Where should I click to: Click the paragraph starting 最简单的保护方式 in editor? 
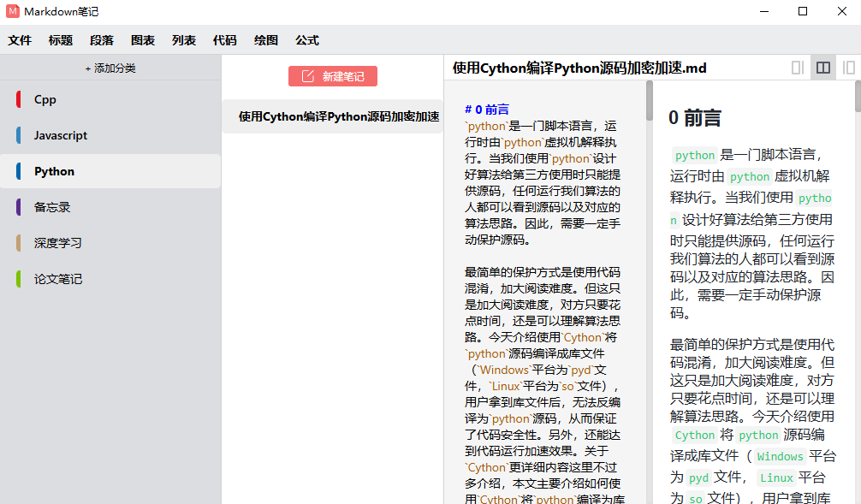click(x=543, y=386)
